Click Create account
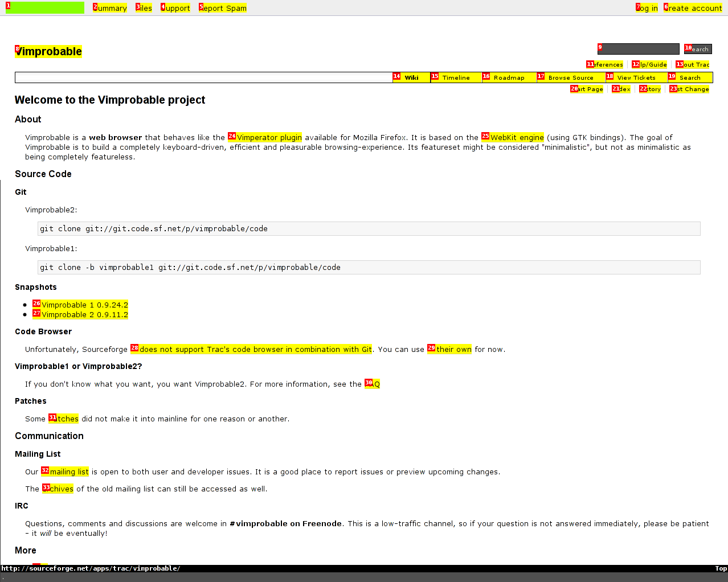The image size is (728, 582). click(x=693, y=8)
